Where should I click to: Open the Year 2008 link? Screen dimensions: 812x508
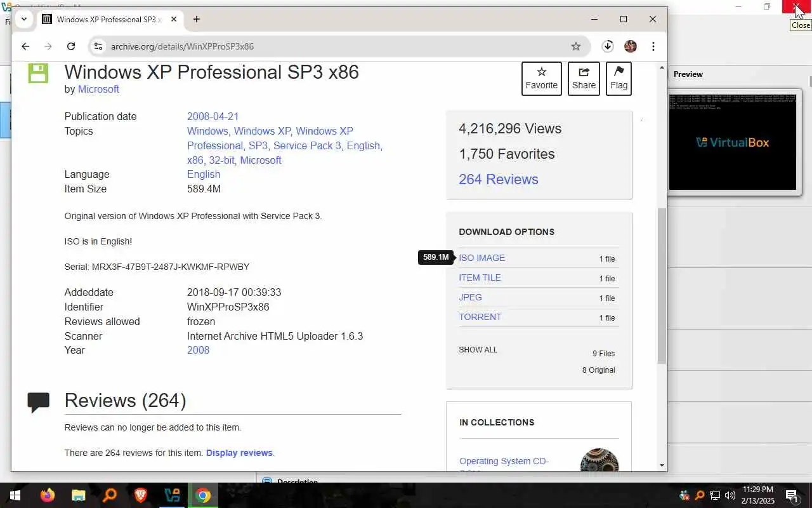click(198, 351)
